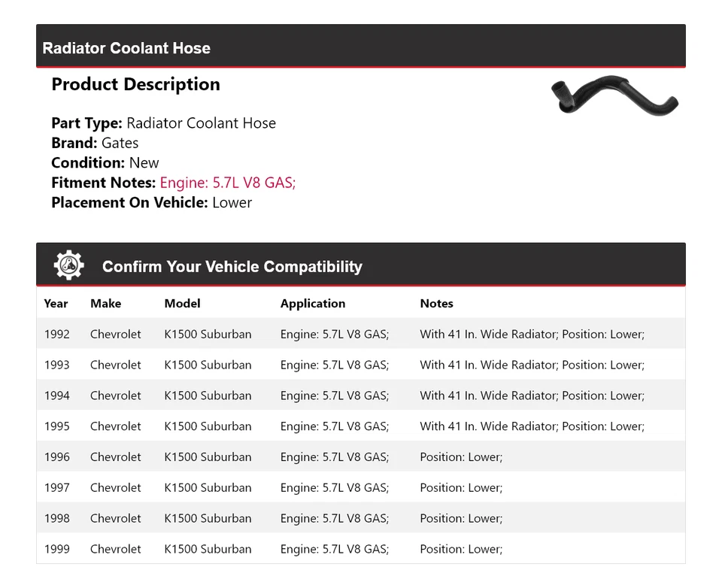Select the 1992 year cell
The width and height of the screenshot is (722, 588).
(56, 335)
